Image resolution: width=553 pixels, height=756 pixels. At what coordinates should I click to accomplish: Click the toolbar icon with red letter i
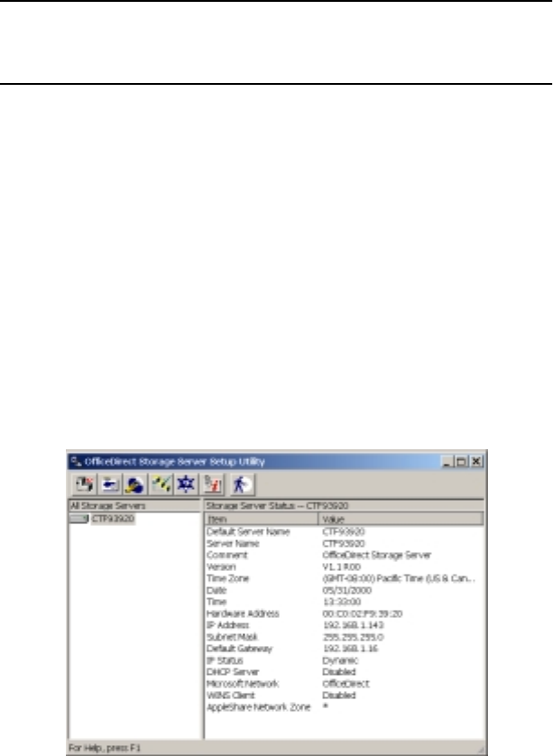[213, 484]
